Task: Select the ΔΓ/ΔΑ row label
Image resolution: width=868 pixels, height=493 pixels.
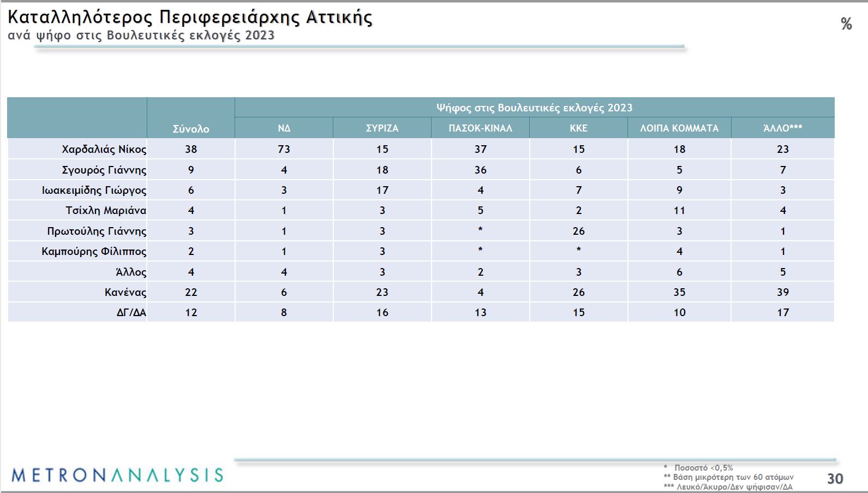Action: coord(131,313)
